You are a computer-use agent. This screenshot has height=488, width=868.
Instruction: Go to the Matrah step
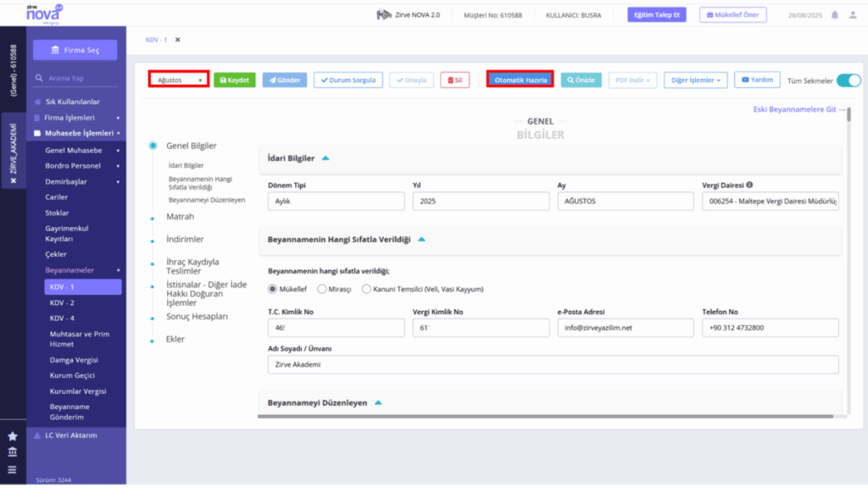180,216
